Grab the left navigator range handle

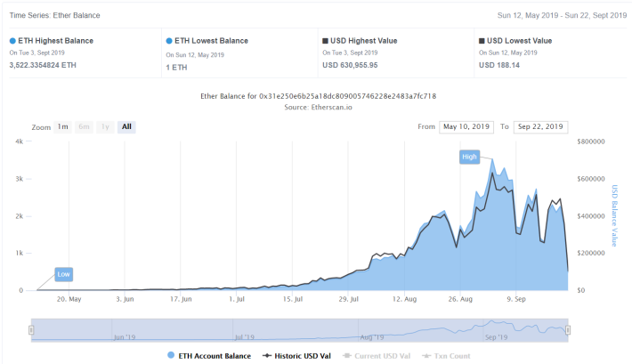point(31,330)
